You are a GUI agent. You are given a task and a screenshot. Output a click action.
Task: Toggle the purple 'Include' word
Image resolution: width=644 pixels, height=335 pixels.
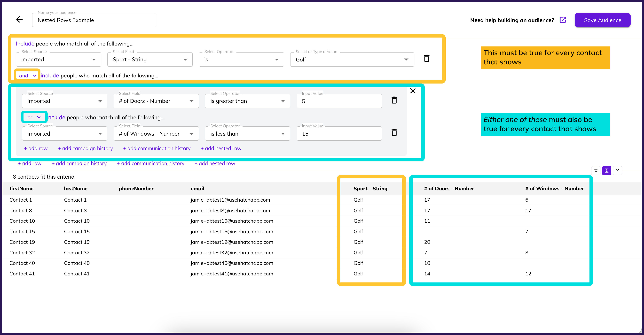click(25, 44)
